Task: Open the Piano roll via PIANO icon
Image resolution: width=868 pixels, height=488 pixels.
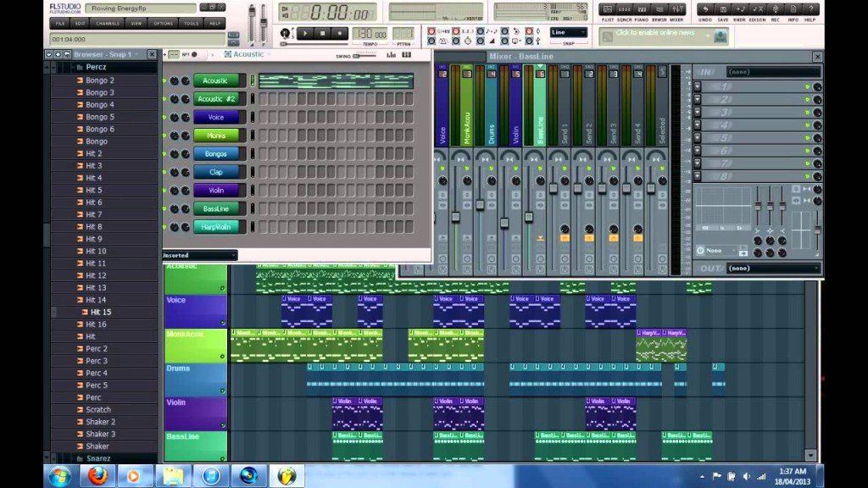Action: (642, 8)
